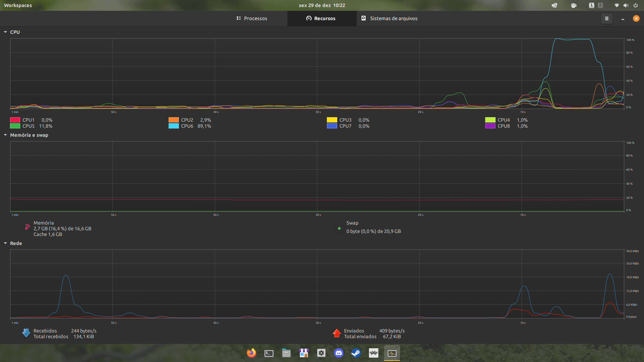Collapse the Memória e swap section
The height and width of the screenshot is (362, 644).
pyautogui.click(x=5, y=135)
